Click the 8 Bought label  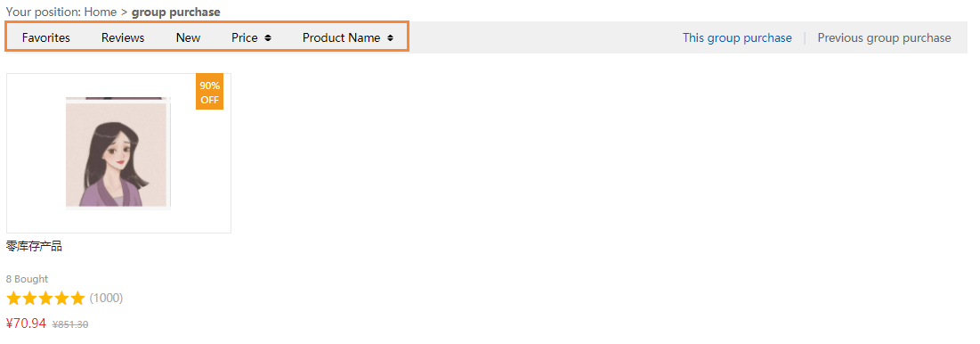(27, 279)
